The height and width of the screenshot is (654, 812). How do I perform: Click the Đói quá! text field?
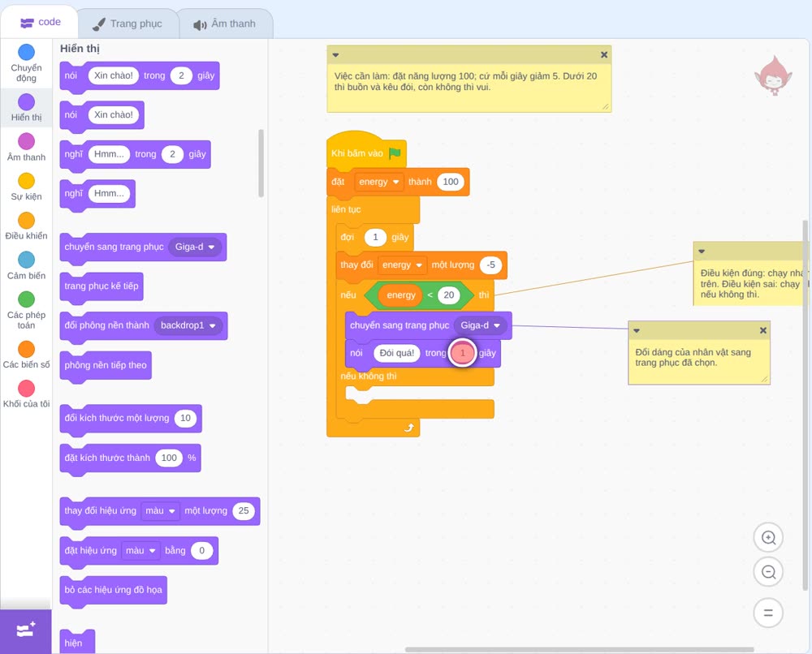click(x=397, y=353)
